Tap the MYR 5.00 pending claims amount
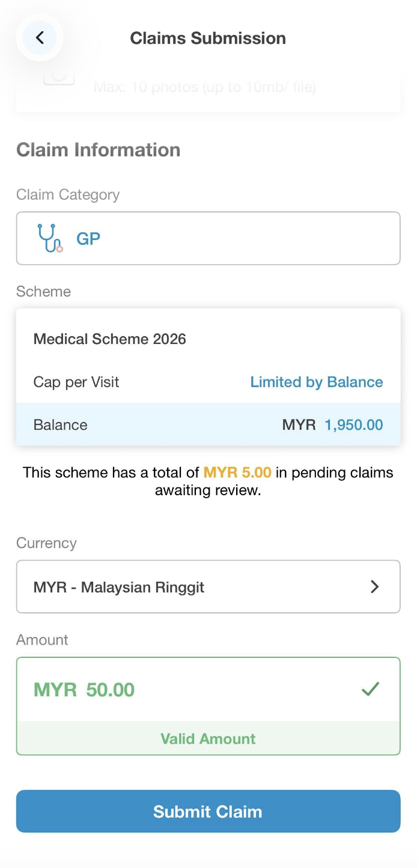Viewport: 417px width, 868px height. 237,472
